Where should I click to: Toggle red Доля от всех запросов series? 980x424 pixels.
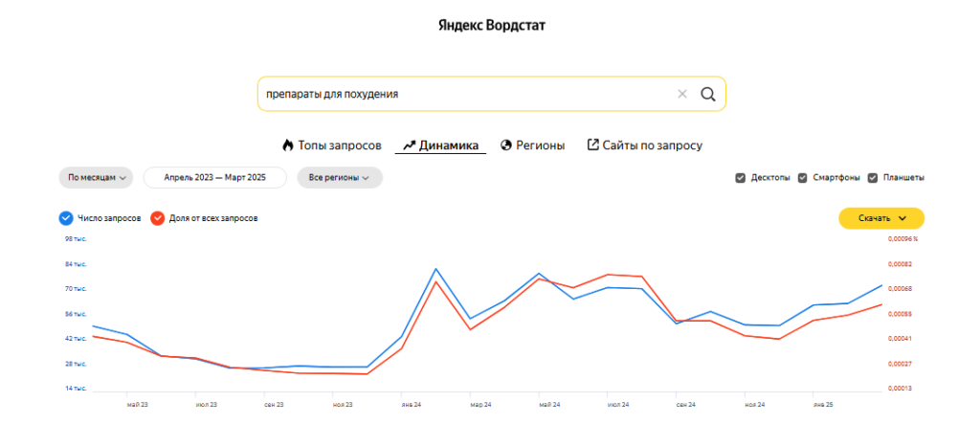(x=158, y=218)
